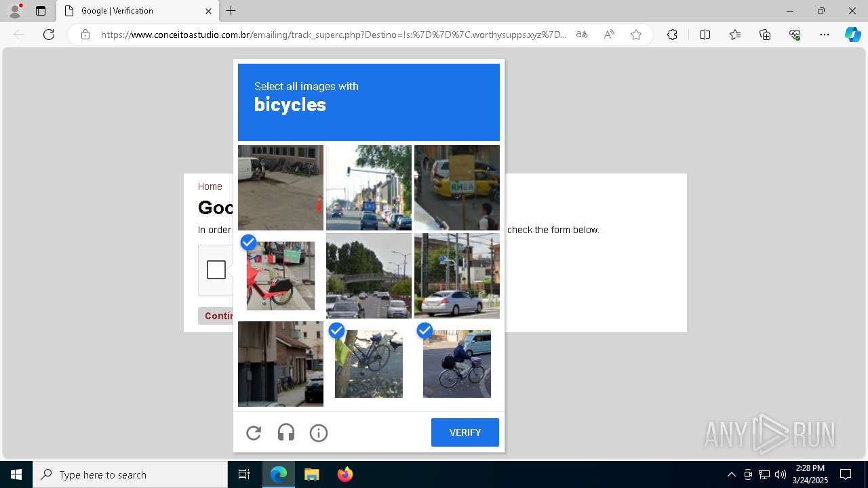The height and width of the screenshot is (488, 868).
Task: Close the Google Verification tab
Action: (208, 11)
